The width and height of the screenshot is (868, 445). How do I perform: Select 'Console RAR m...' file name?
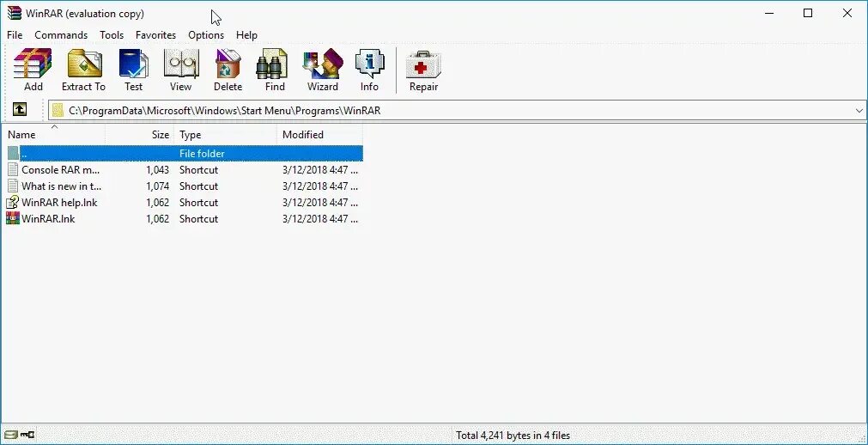(x=60, y=169)
